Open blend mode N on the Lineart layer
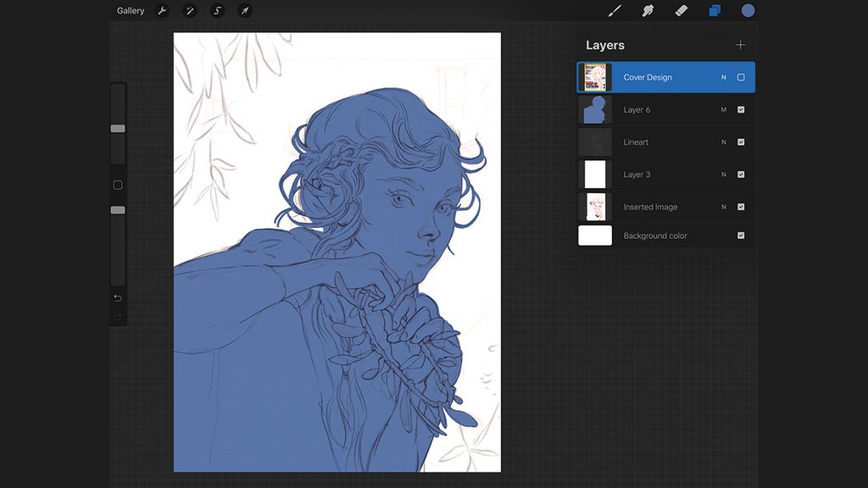Viewport: 868px width, 488px height. (x=723, y=141)
